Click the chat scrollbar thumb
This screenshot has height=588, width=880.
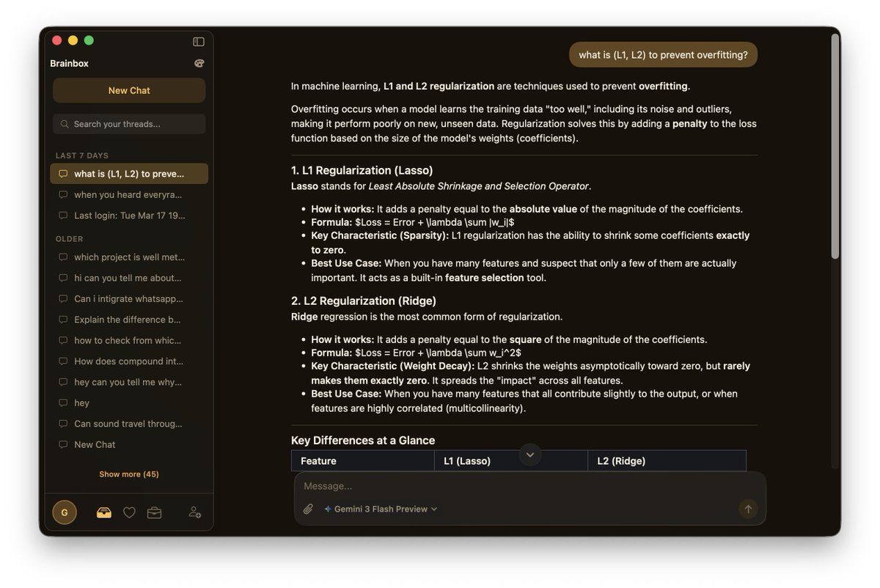(x=835, y=147)
